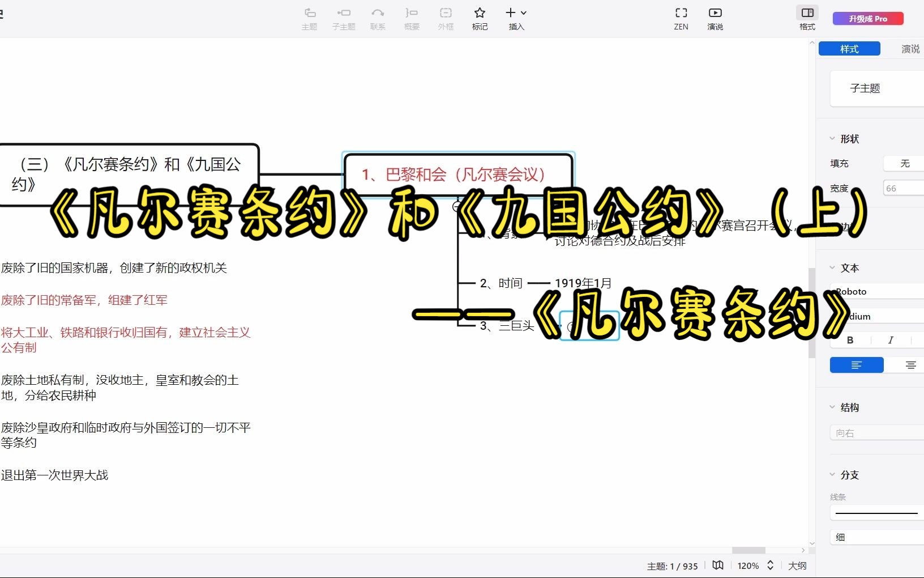Toggle bold text formatting
The image size is (924, 578).
850,340
